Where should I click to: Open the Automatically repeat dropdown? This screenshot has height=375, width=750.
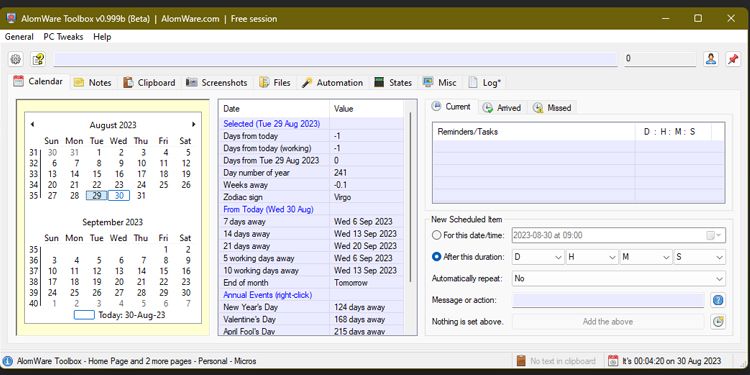coord(618,278)
